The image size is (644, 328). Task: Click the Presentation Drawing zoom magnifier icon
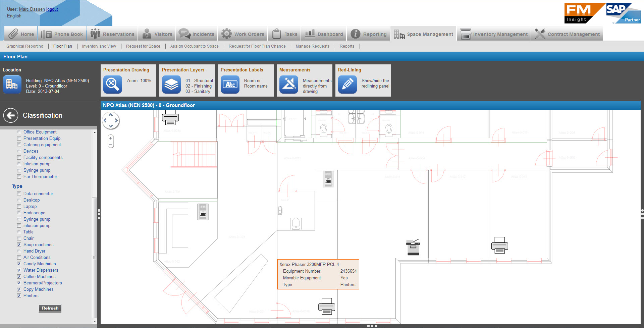[112, 84]
